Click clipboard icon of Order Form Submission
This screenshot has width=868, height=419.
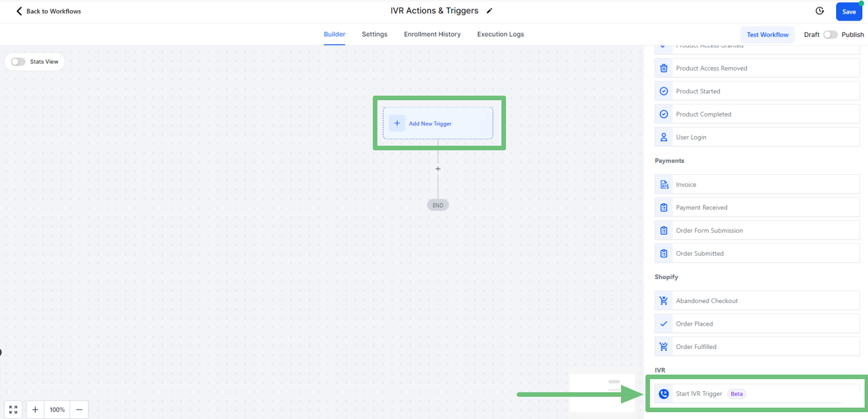click(x=664, y=231)
